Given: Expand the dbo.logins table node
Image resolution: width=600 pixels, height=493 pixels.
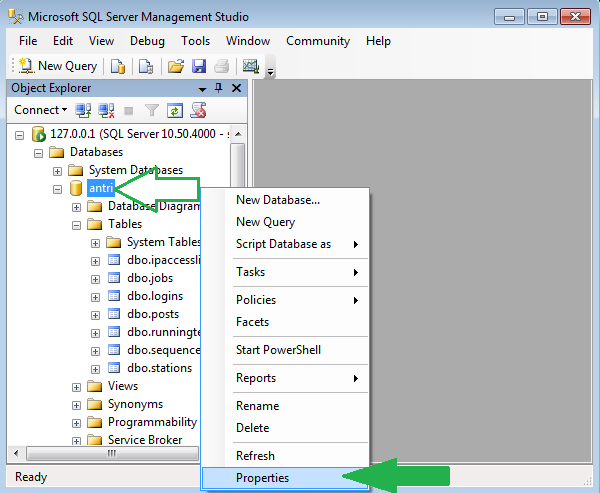Looking at the screenshot, I should coord(95,297).
